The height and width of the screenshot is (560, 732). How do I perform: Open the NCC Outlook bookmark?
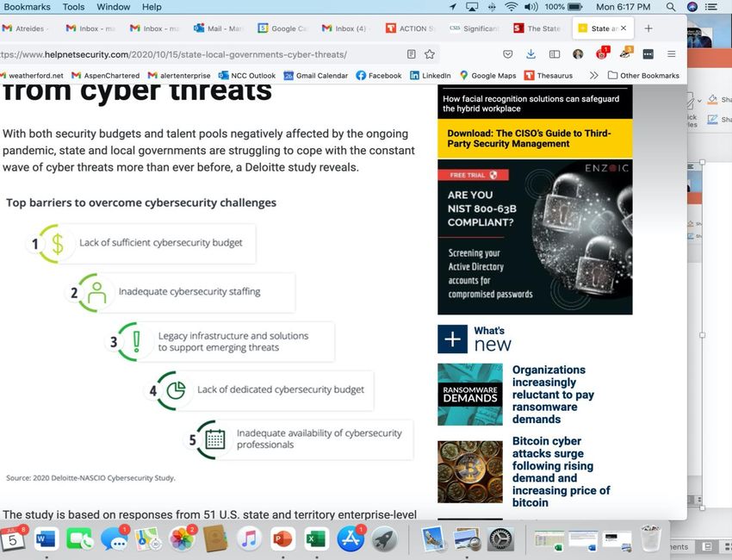pyautogui.click(x=247, y=75)
